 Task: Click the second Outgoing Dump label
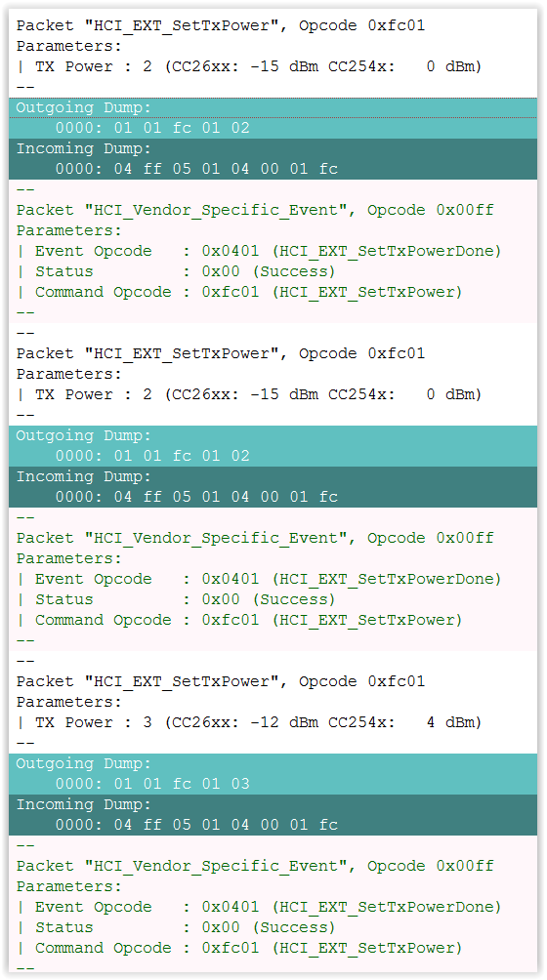pyautogui.click(x=84, y=436)
